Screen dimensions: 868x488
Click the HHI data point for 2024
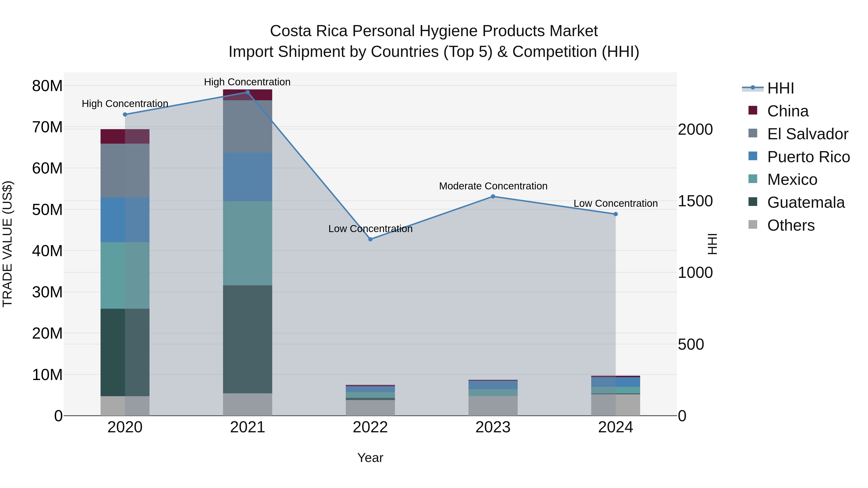(616, 214)
